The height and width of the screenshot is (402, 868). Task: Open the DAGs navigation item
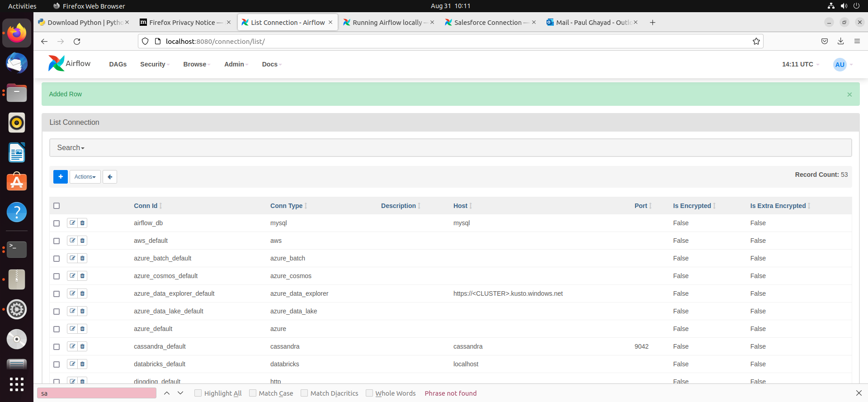click(x=118, y=64)
